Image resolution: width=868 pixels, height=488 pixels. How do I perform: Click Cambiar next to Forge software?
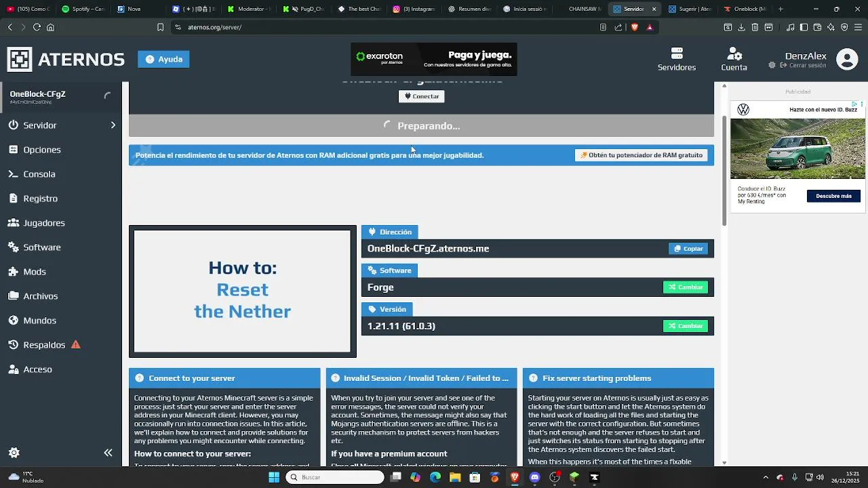686,287
